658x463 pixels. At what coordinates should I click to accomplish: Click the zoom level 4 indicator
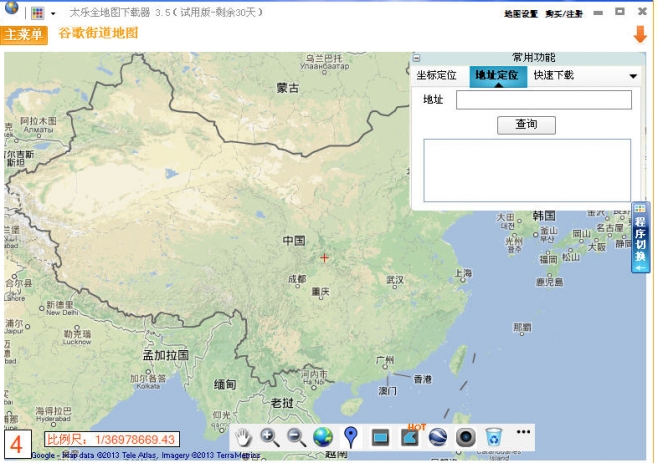[x=17, y=444]
